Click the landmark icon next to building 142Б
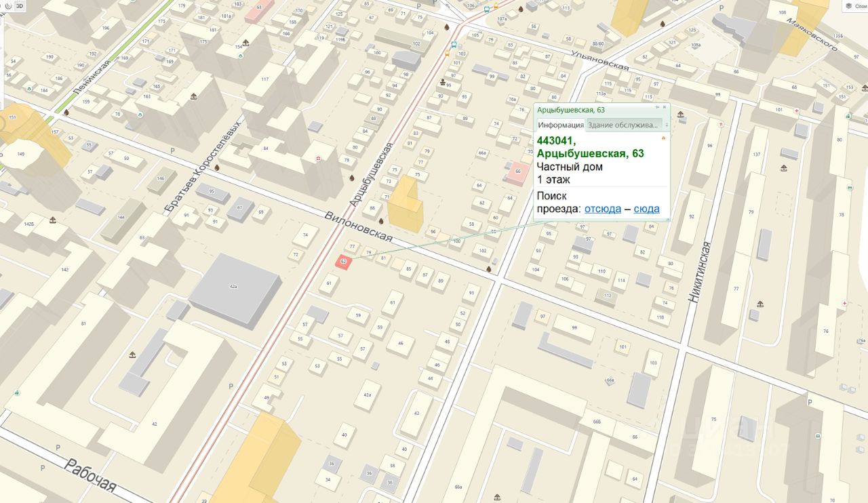Image resolution: width=868 pixels, height=503 pixels. [53, 220]
